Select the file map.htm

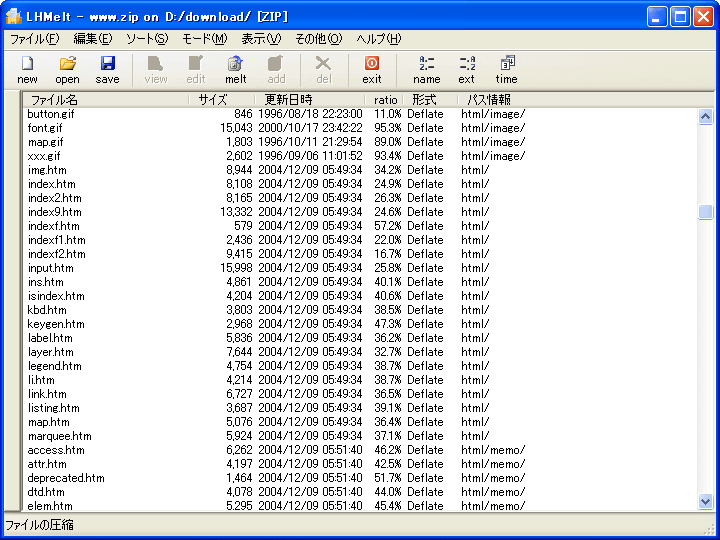coord(49,422)
